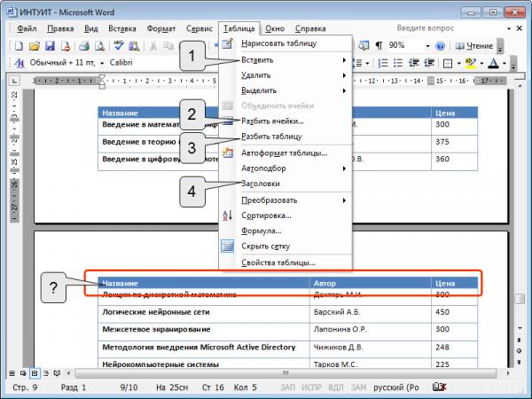Expand the Выделить submenu
The height and width of the screenshot is (399, 532).
tap(286, 90)
